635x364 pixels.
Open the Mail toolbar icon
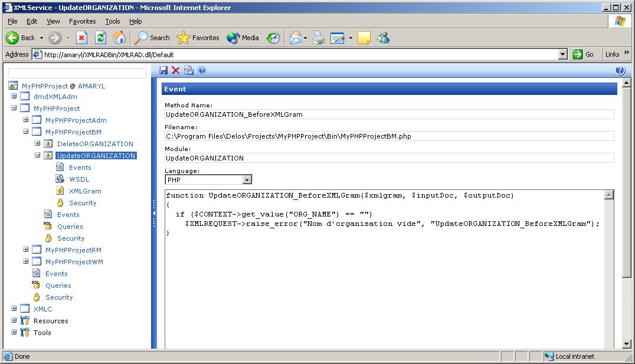(296, 38)
